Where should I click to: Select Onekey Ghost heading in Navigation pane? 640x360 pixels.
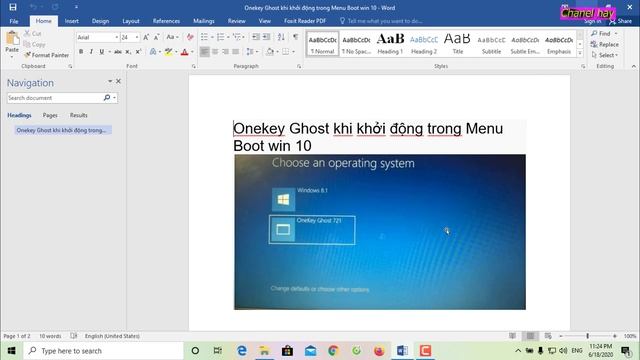63,130
